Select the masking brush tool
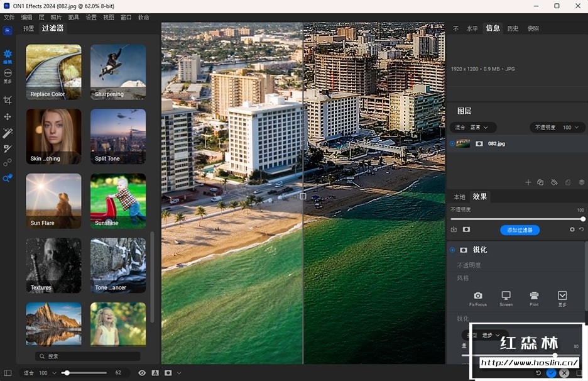 click(8, 148)
